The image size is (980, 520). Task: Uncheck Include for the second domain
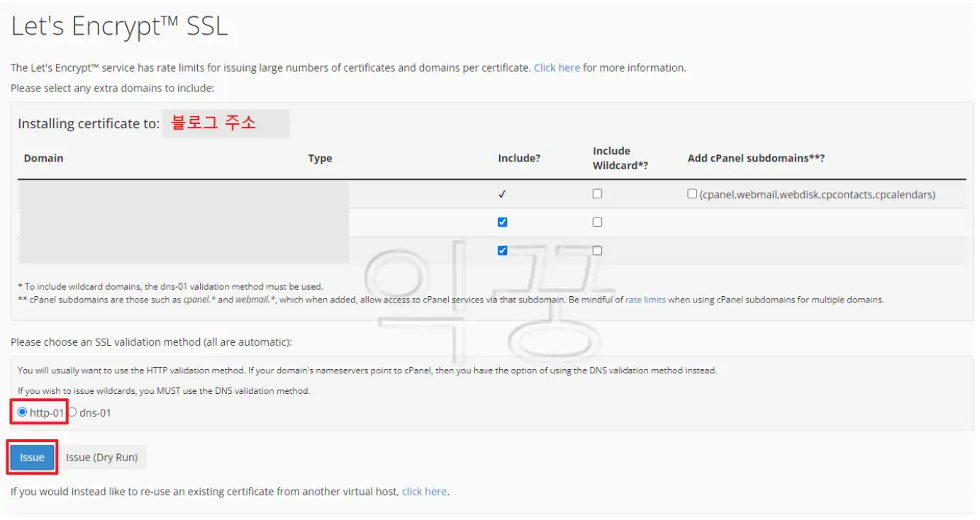(503, 221)
